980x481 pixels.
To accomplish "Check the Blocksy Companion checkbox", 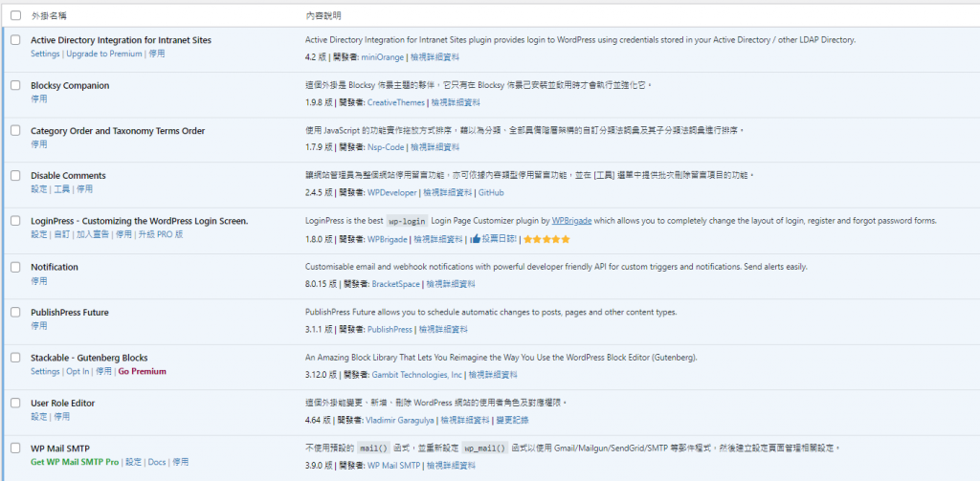I will (x=15, y=85).
